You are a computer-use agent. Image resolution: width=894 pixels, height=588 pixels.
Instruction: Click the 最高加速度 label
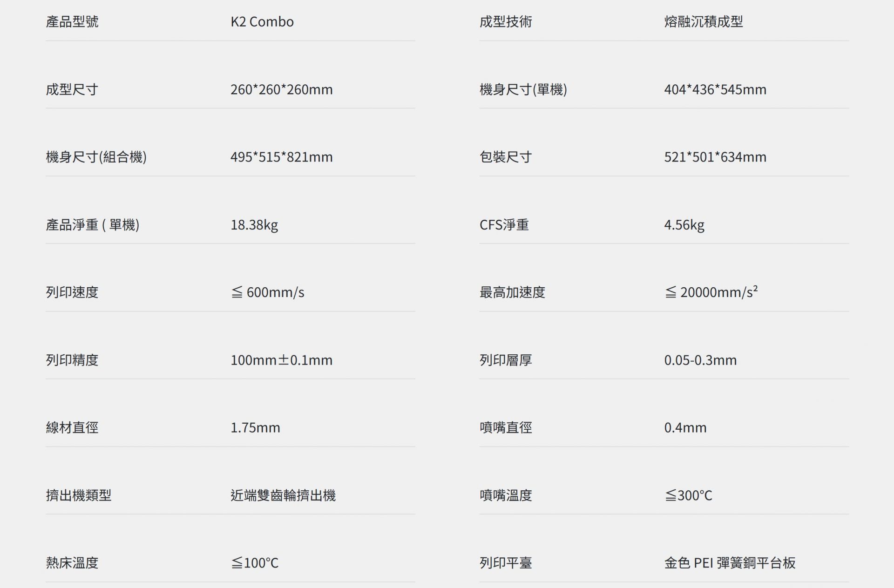[x=512, y=292]
